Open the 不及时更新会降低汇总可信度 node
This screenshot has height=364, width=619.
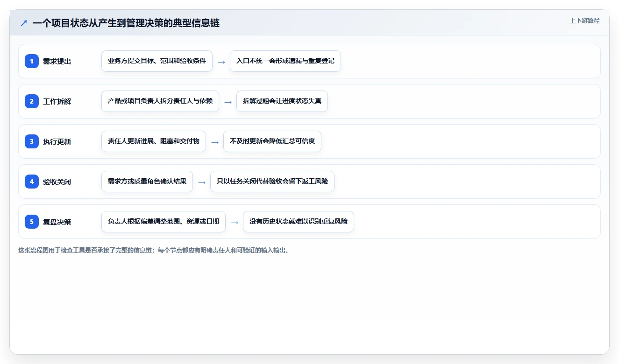(272, 141)
